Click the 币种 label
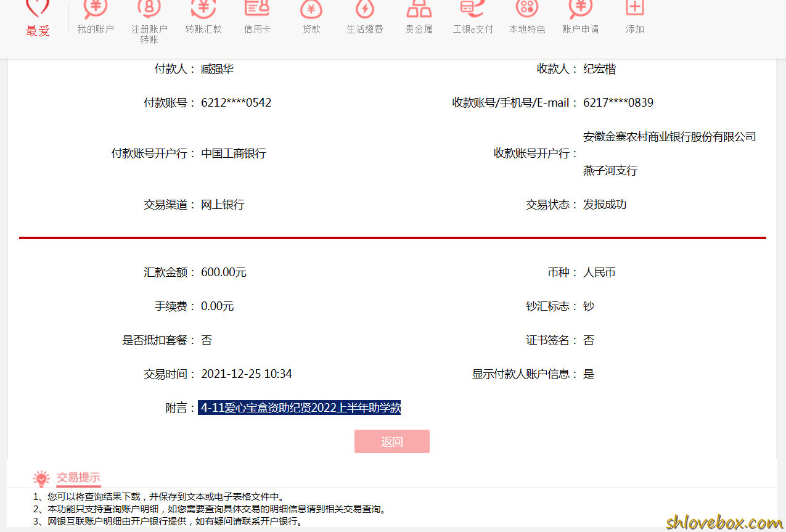Viewport: 786px width, 532px height. pyautogui.click(x=563, y=272)
